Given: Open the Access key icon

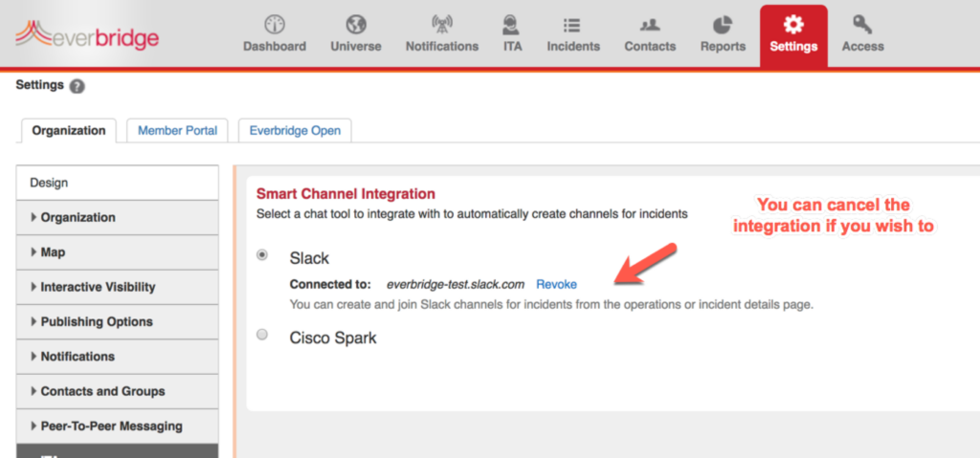Looking at the screenshot, I should point(862,25).
